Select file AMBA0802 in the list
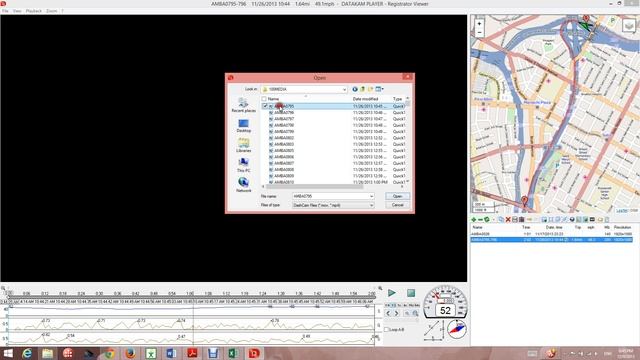The width and height of the screenshot is (640, 360). [x=284, y=138]
